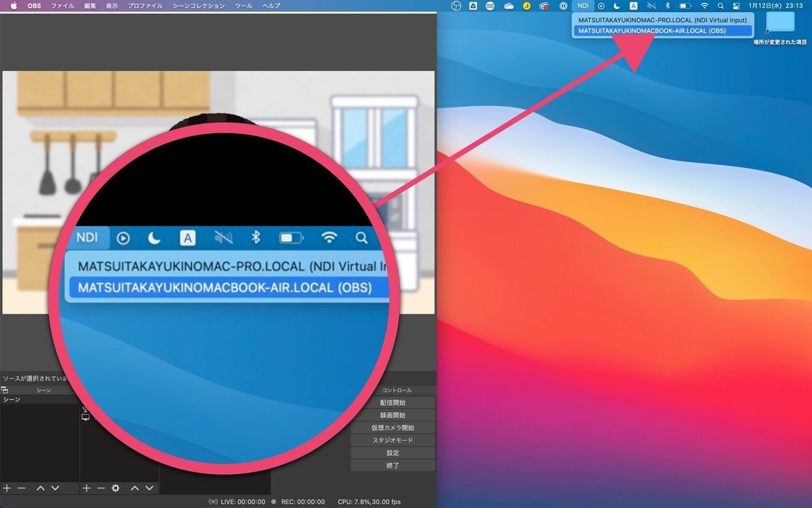Click the OBS preview canvas with the kitchen scene
The width and height of the screenshot is (812, 508).
(x=218, y=192)
